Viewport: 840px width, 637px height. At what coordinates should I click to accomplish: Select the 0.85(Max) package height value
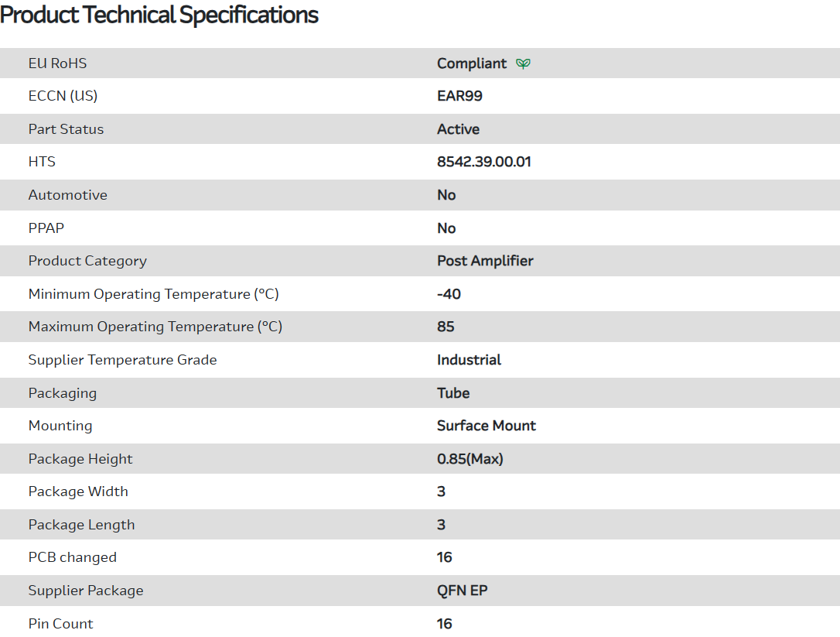[470, 459]
